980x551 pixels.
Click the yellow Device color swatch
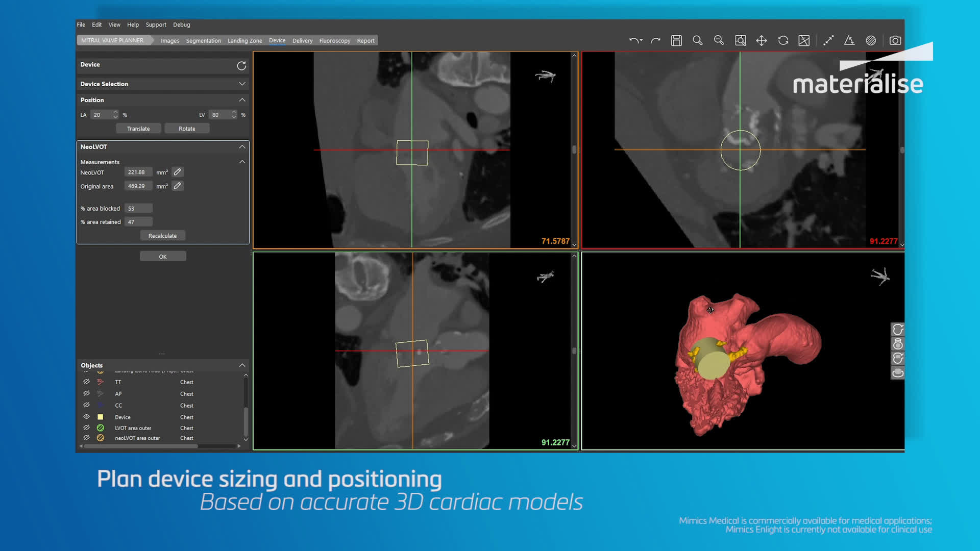[101, 417]
